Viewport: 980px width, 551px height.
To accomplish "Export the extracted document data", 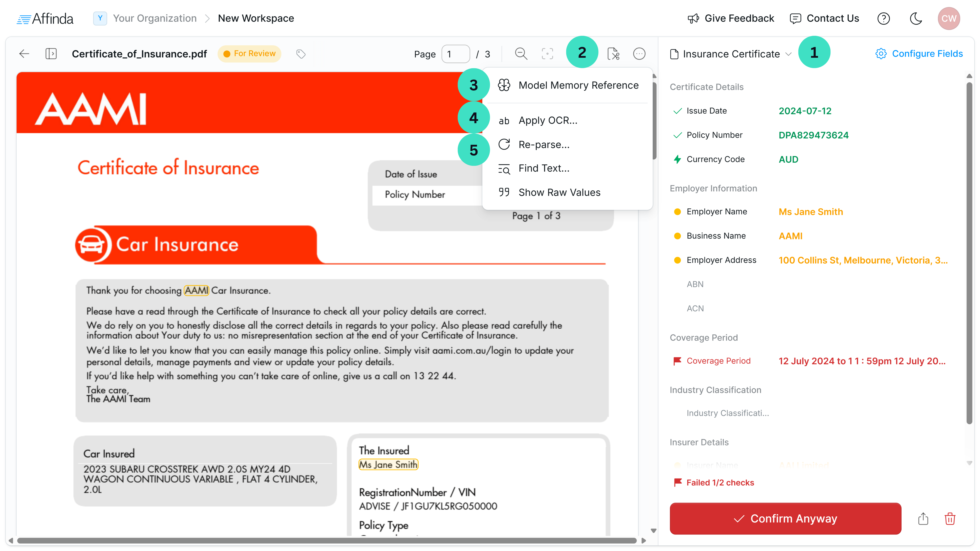I will pos(923,519).
